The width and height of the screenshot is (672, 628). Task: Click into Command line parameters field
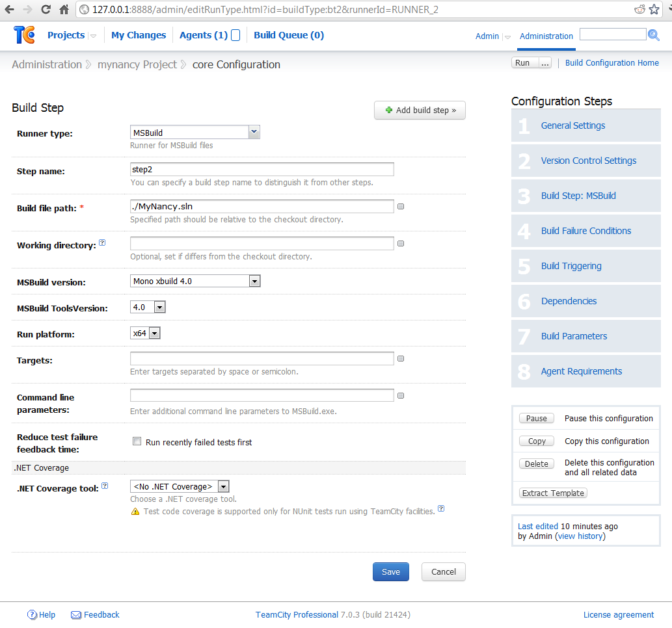pos(262,395)
